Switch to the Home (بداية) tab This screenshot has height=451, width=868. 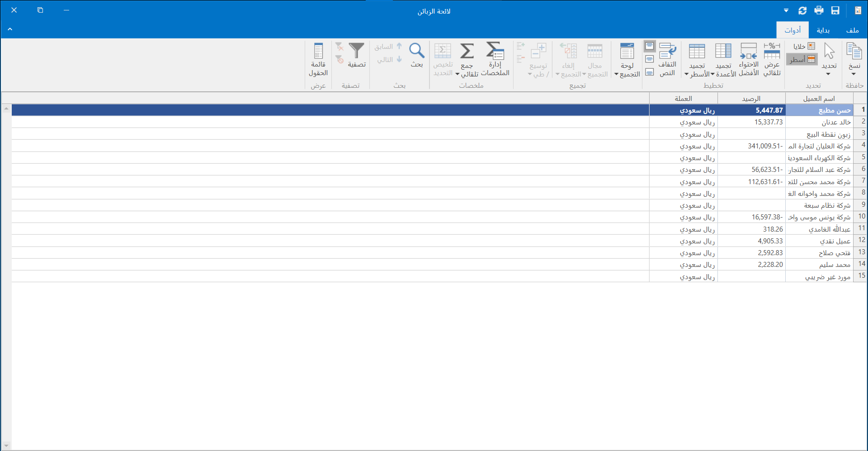823,30
